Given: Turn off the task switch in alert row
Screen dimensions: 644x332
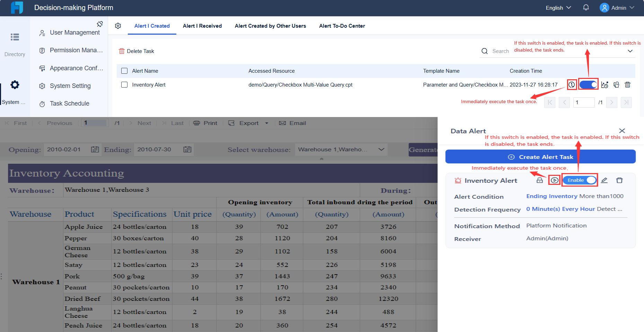Looking at the screenshot, I should [588, 84].
